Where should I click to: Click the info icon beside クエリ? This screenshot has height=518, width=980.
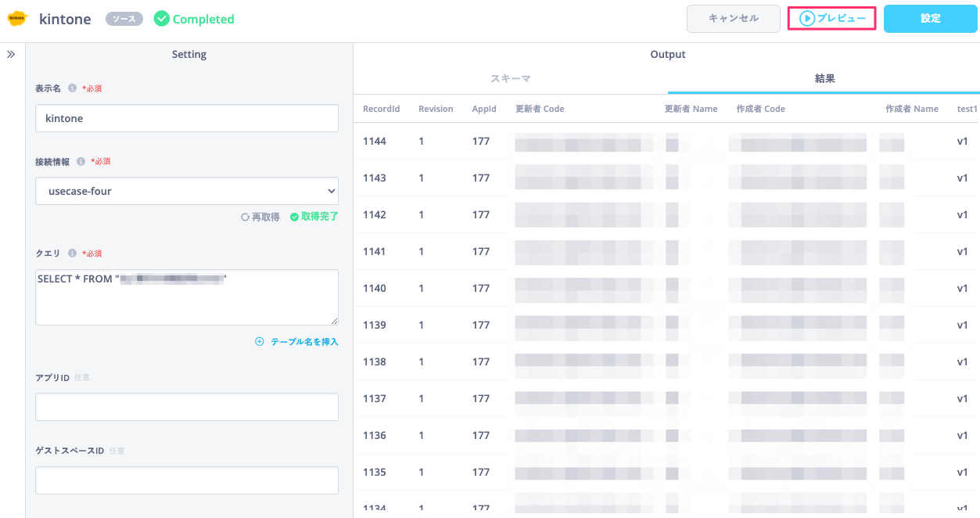coord(72,254)
